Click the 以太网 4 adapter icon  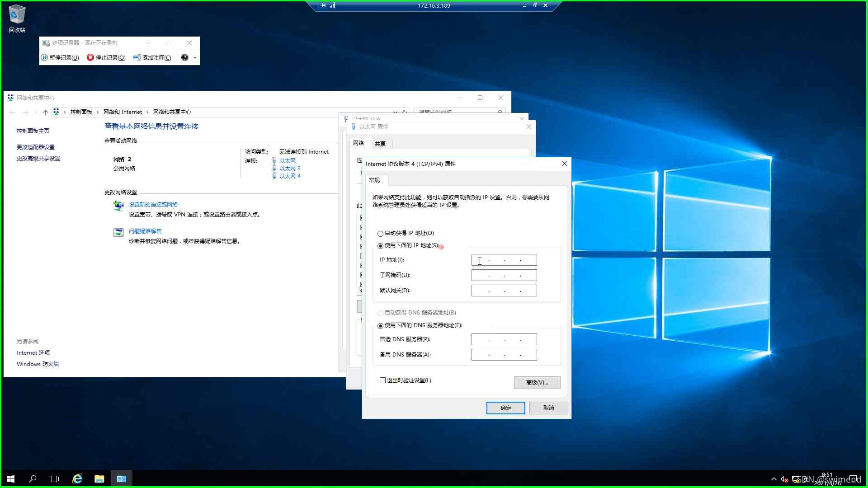pos(274,176)
